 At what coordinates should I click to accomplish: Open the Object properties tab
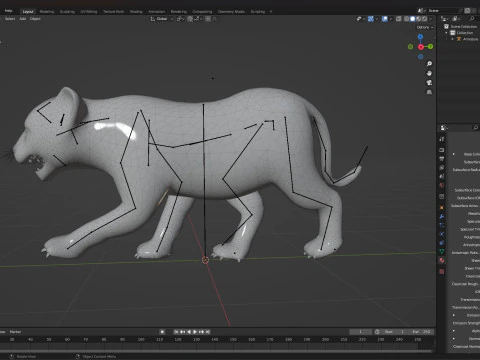(x=442, y=207)
